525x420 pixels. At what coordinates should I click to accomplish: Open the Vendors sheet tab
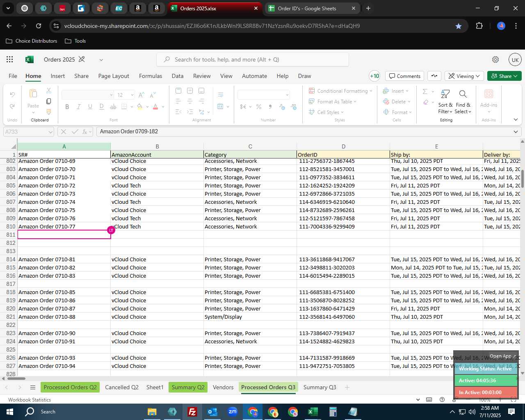click(x=223, y=387)
